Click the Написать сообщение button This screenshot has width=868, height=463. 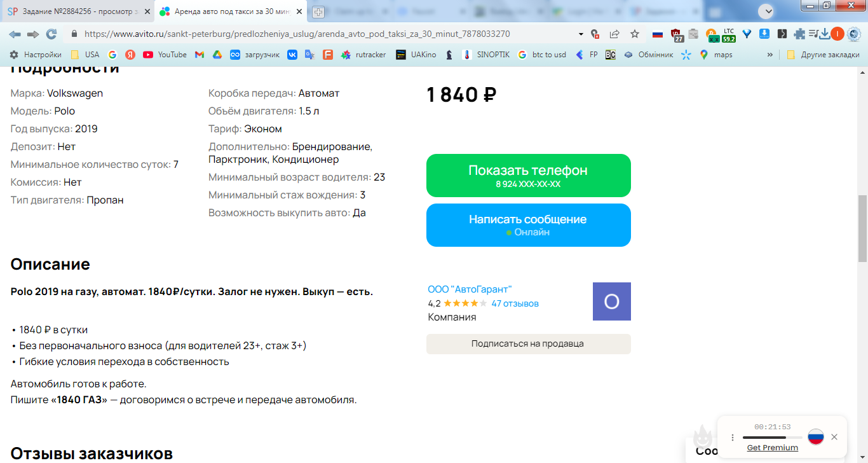(529, 225)
